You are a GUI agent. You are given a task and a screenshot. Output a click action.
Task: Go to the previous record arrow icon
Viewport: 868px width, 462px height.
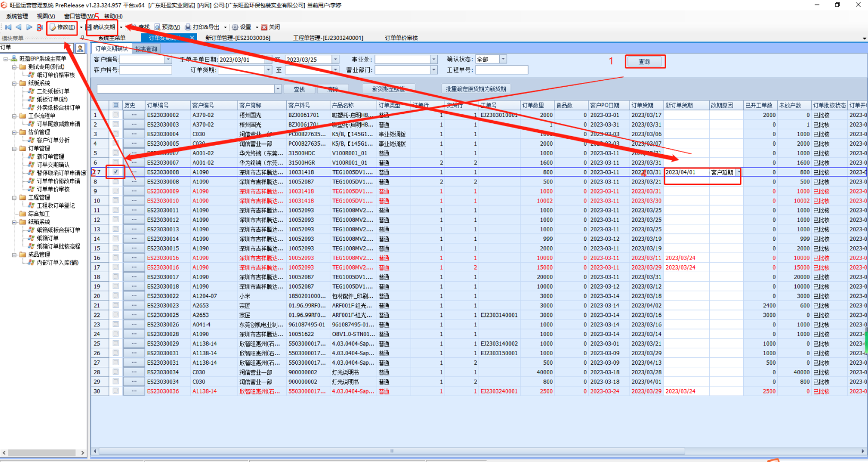19,27
